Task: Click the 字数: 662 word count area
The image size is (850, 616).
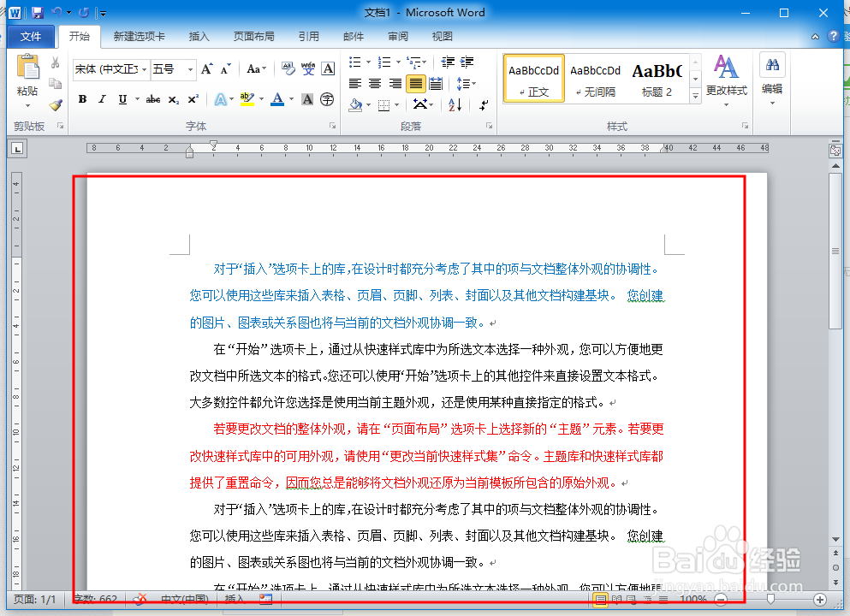Action: coord(95,600)
